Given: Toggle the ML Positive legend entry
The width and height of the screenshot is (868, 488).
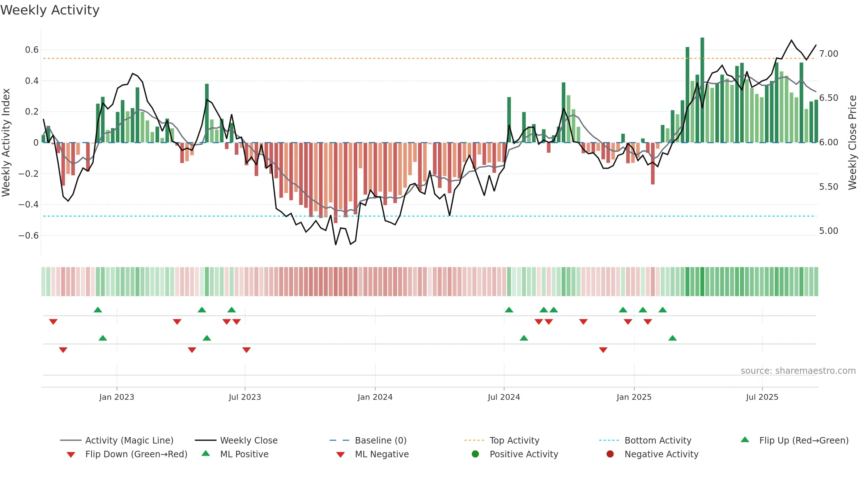Looking at the screenshot, I should pos(235,454).
